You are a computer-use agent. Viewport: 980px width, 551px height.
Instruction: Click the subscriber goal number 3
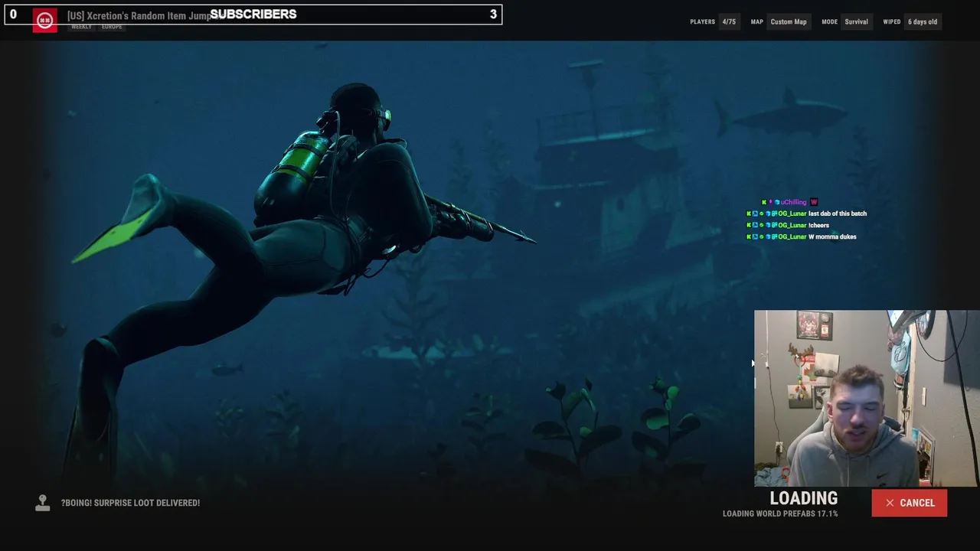click(x=493, y=14)
